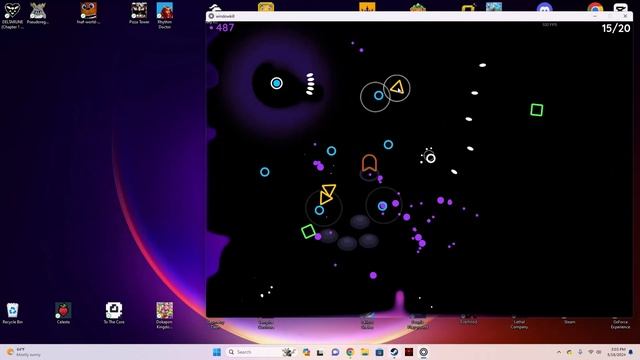
Task: Click the white ring player character
Action: (431, 158)
